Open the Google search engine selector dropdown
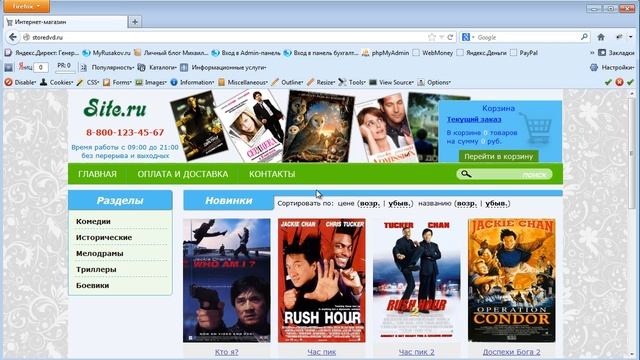 (x=468, y=37)
